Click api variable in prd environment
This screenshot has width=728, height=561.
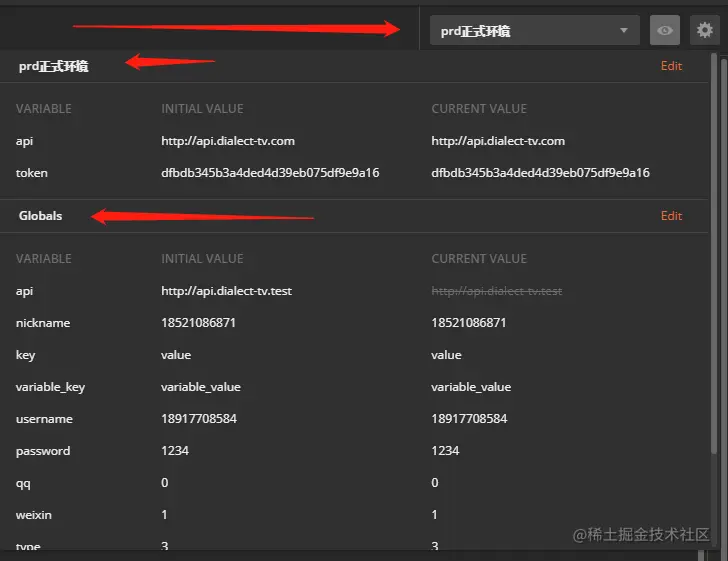(x=24, y=141)
